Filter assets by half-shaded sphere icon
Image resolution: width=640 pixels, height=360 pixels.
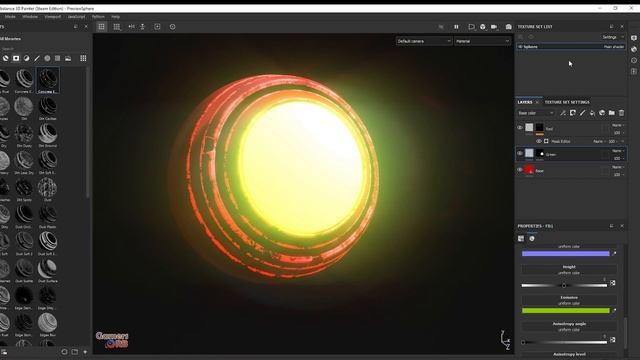[27, 58]
